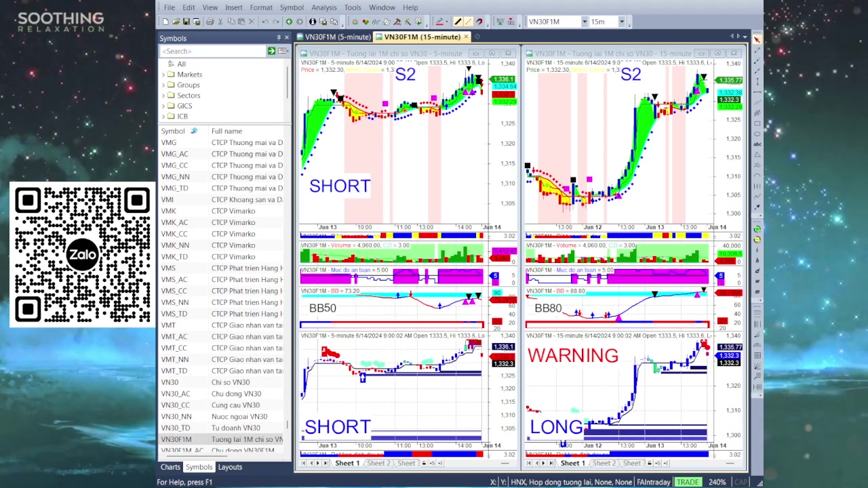868x488 pixels.
Task: Select the Trend line drawing tool
Action: [757, 50]
